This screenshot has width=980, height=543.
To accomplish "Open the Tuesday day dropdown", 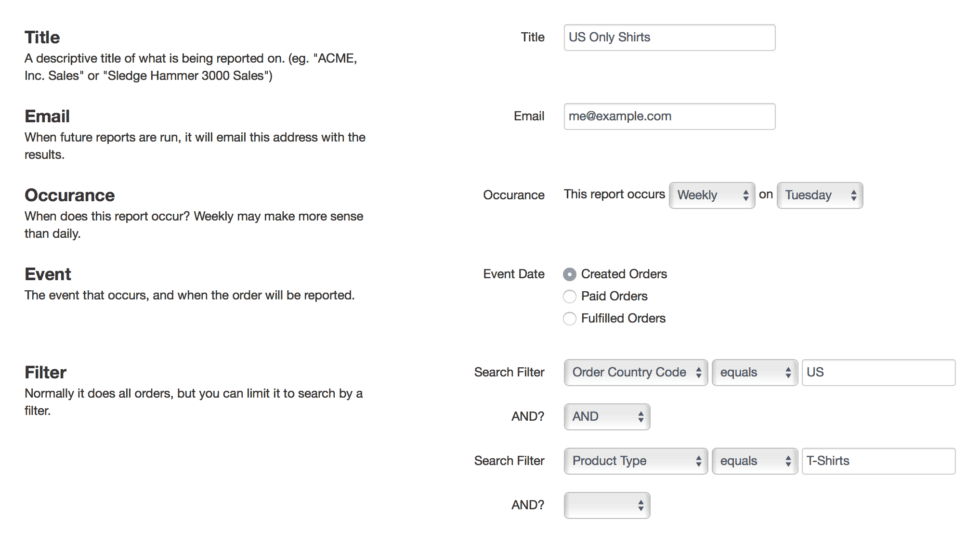I will coord(820,195).
